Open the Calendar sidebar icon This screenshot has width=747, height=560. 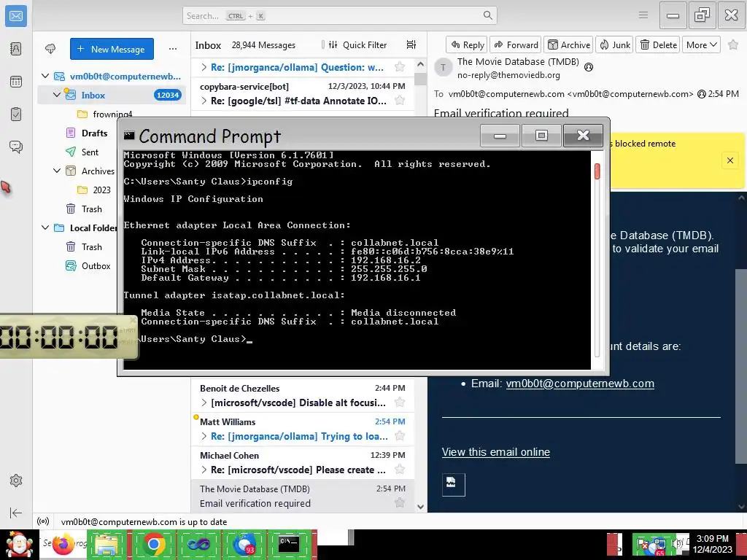(x=16, y=82)
